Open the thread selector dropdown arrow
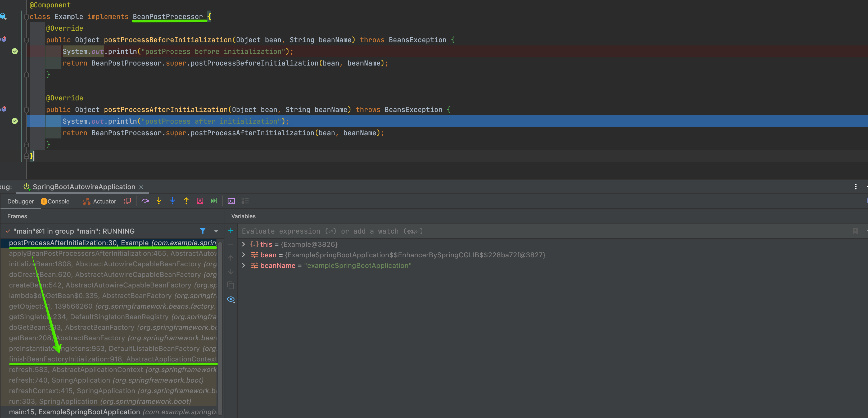 coord(216,231)
